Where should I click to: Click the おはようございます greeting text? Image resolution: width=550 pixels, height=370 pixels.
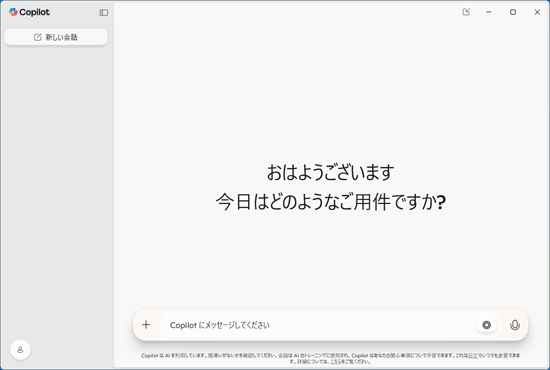pyautogui.click(x=330, y=173)
